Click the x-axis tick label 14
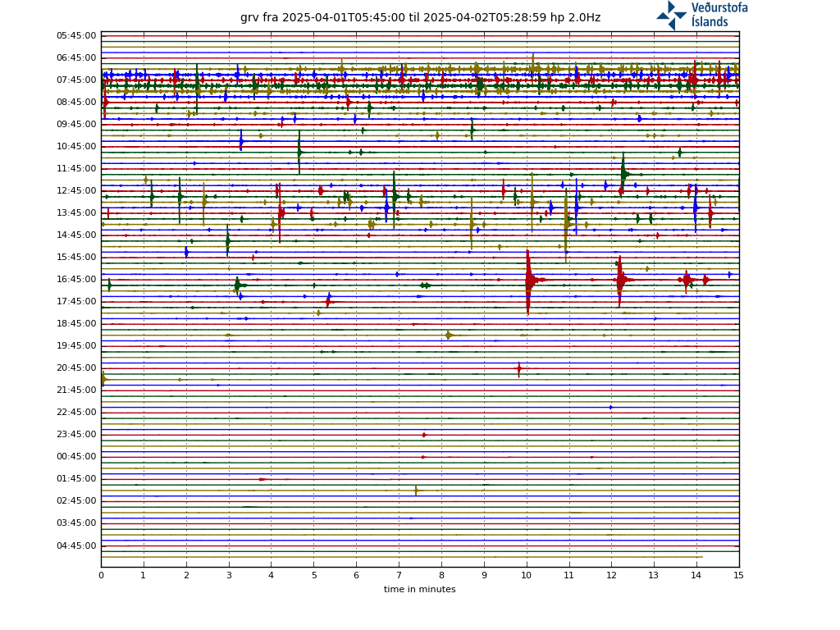Screen dimensions: 840x630 (696, 575)
